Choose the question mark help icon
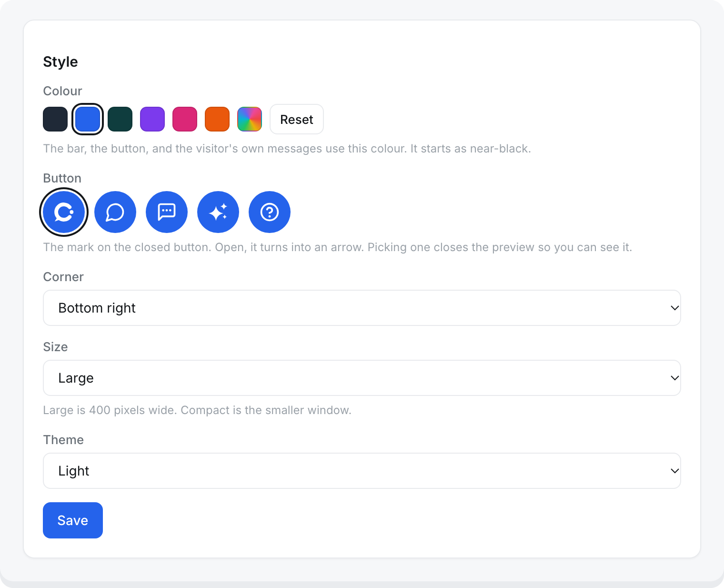This screenshot has height=588, width=724. coord(270,212)
